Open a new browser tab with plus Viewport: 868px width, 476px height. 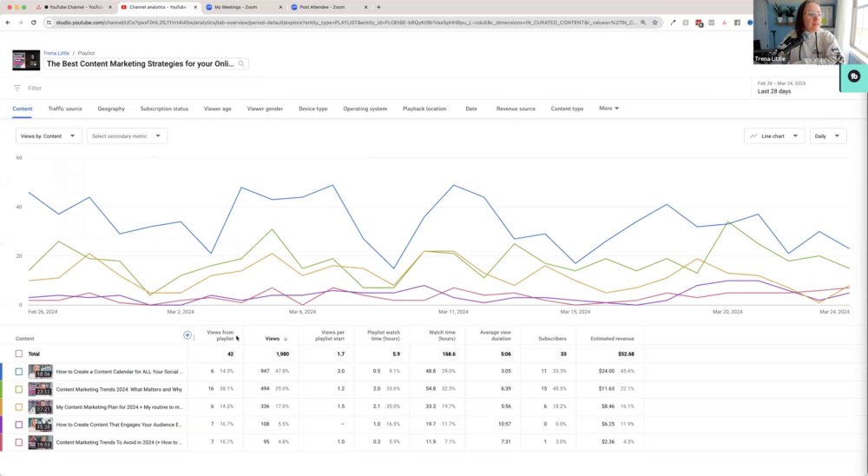[378, 7]
